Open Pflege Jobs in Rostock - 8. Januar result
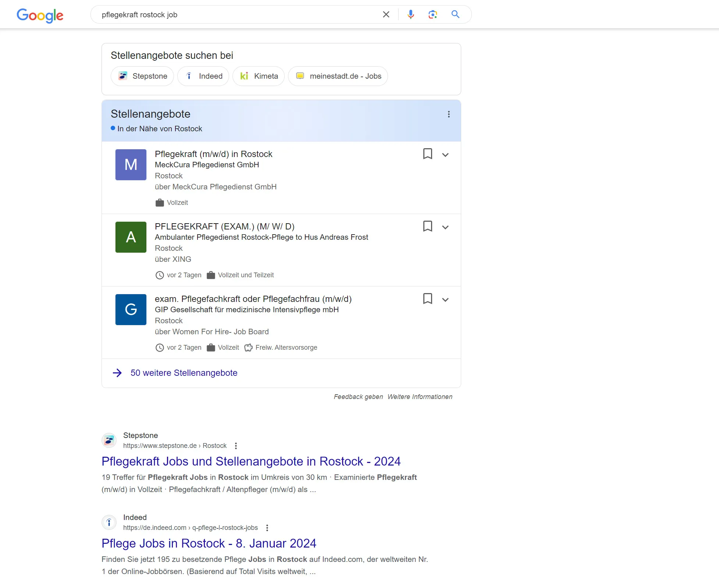 (209, 543)
